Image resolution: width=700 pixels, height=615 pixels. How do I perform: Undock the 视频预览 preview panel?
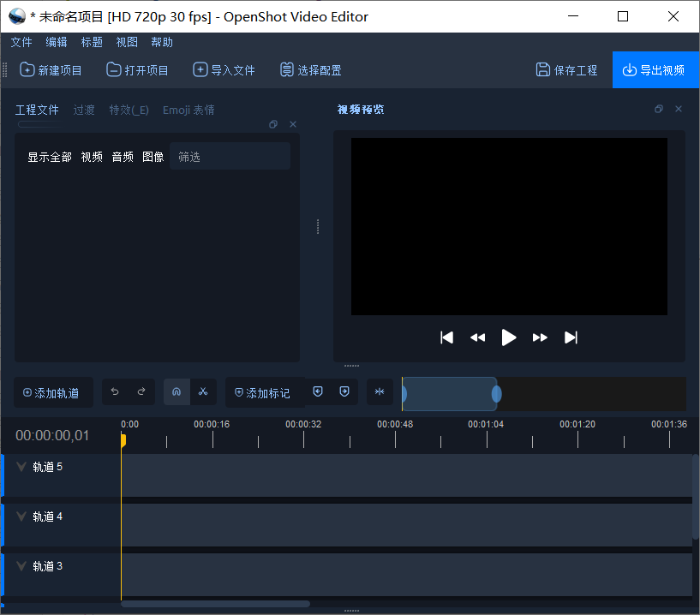pos(658,109)
